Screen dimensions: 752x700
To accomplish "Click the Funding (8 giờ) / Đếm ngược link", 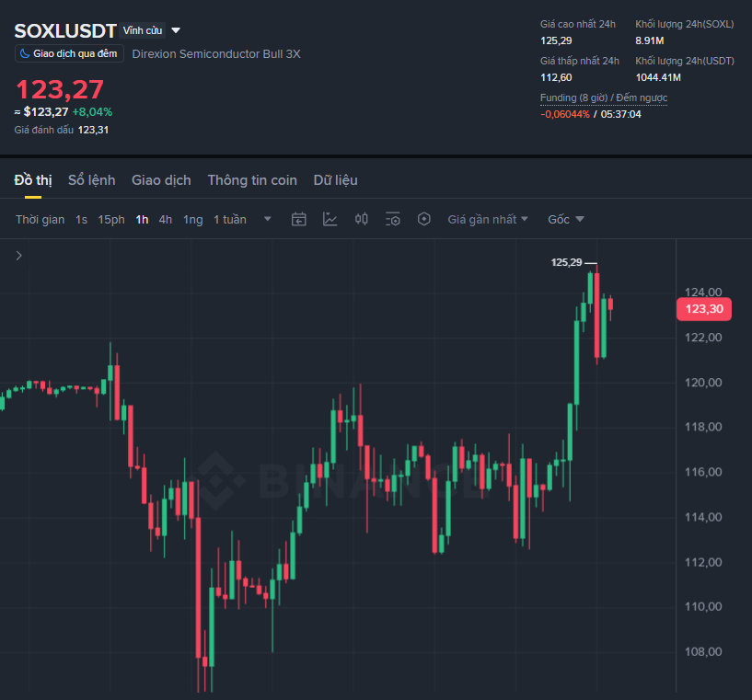I will coord(604,98).
